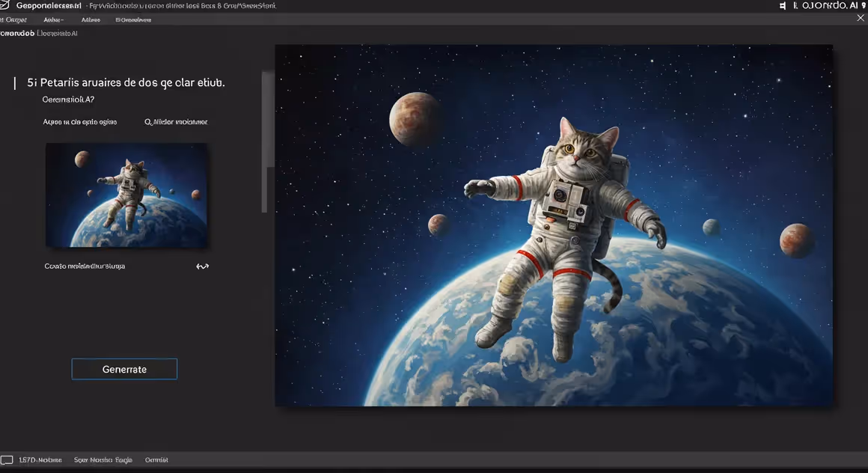868x473 pixels.
Task: Open the Ocupet menu
Action: pyautogui.click(x=16, y=19)
